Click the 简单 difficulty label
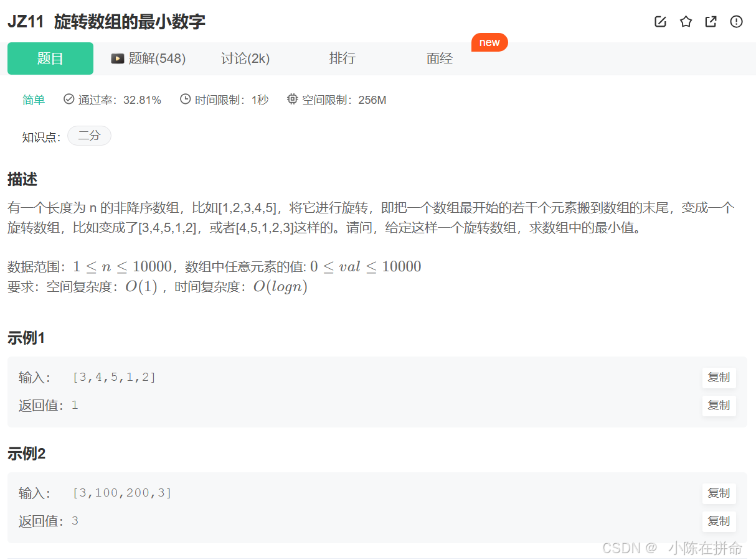Viewport: 756px width, 560px height. coord(34,100)
